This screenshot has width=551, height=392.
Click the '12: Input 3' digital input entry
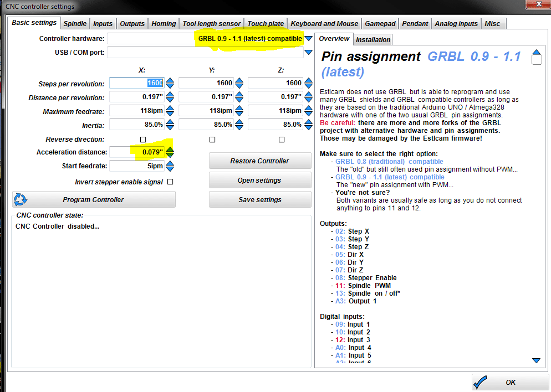pyautogui.click(x=353, y=340)
